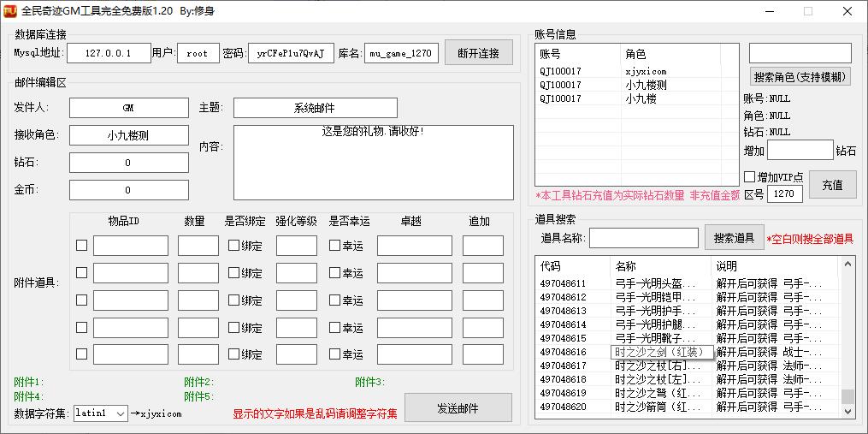Toggle 绑定 in the fifth item row
The width and height of the screenshot is (868, 434).
233,354
